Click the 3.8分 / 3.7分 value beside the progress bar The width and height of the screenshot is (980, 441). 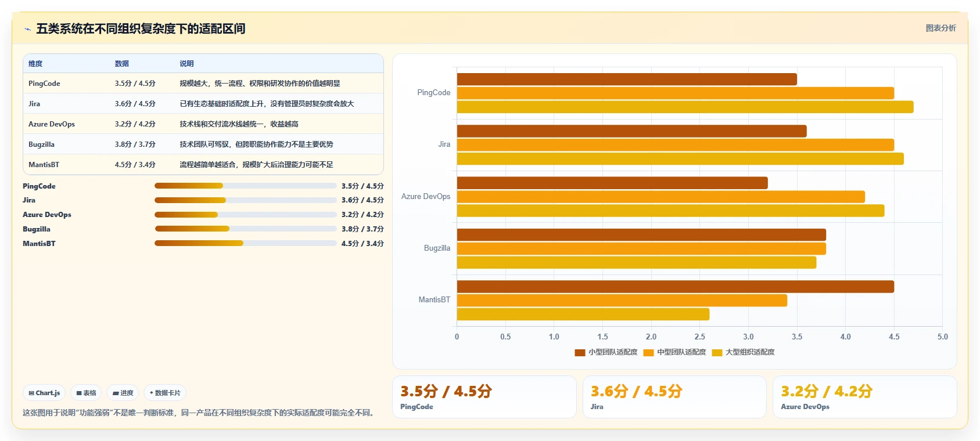point(362,229)
